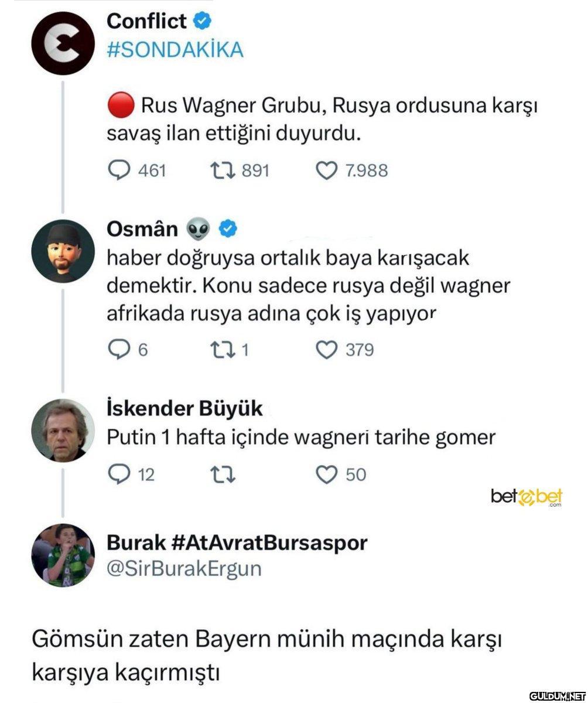Open the #SONDAKİKA hashtag
588x703 pixels.
(x=175, y=50)
